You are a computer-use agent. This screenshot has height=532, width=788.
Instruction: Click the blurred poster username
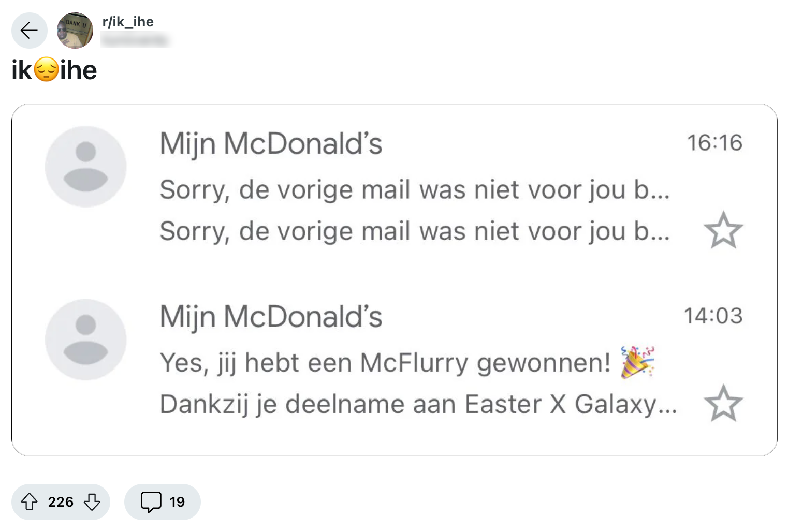[135, 40]
